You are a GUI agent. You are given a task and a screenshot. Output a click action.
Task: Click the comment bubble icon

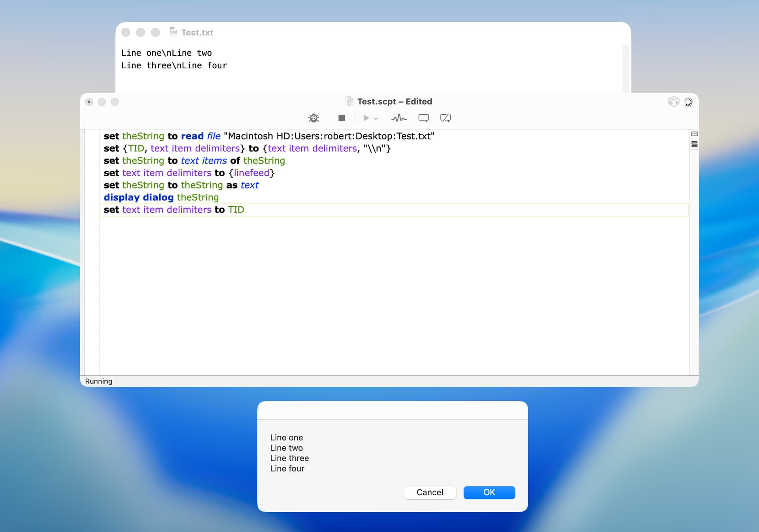423,118
